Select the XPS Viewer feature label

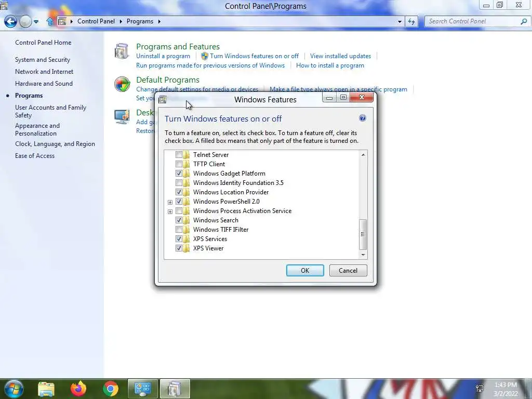[208, 248]
